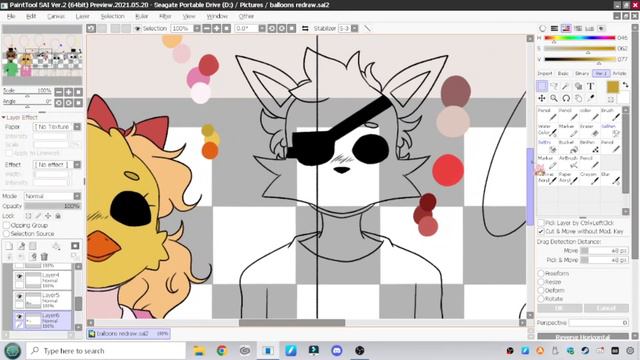This screenshot has width=640, height=360.
Task: Delete the current layer with trash icon
Action: click(44, 257)
